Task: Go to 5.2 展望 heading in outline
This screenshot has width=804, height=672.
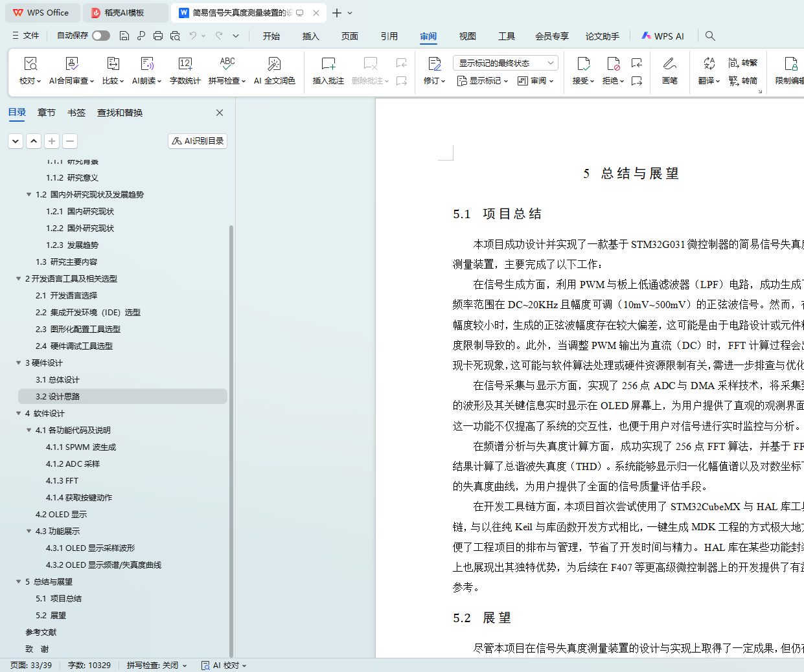Action: [51, 616]
